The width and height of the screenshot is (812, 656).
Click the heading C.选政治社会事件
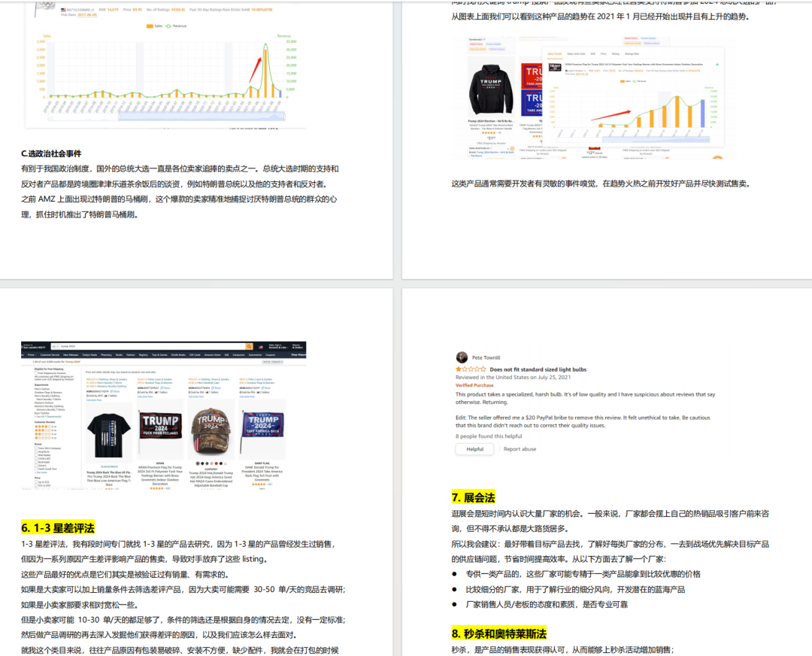(x=51, y=153)
